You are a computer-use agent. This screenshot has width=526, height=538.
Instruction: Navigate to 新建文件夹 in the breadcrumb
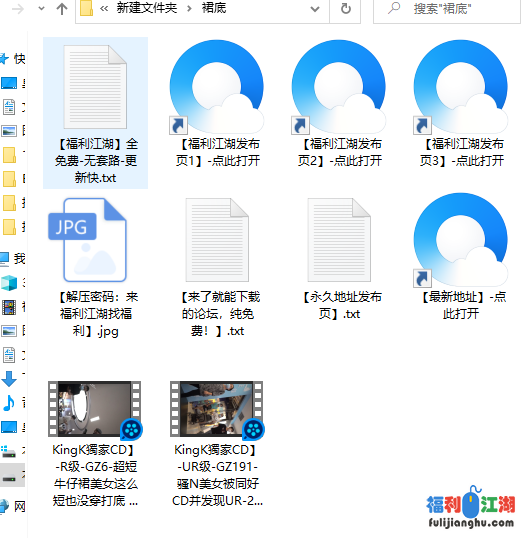(x=147, y=8)
